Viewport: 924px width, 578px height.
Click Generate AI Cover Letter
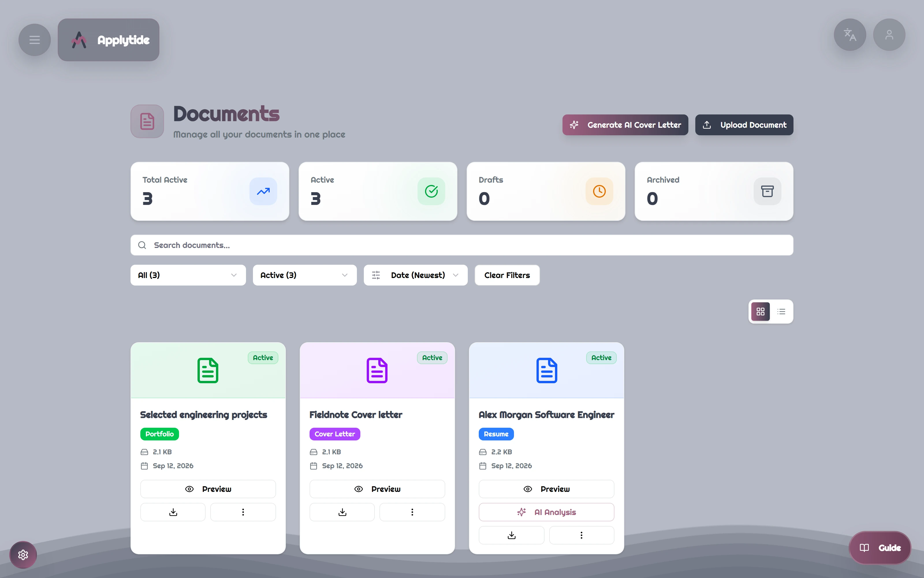(x=625, y=125)
